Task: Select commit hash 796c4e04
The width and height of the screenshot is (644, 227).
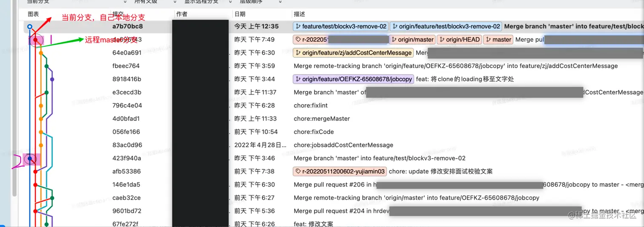Action: pyautogui.click(x=127, y=105)
